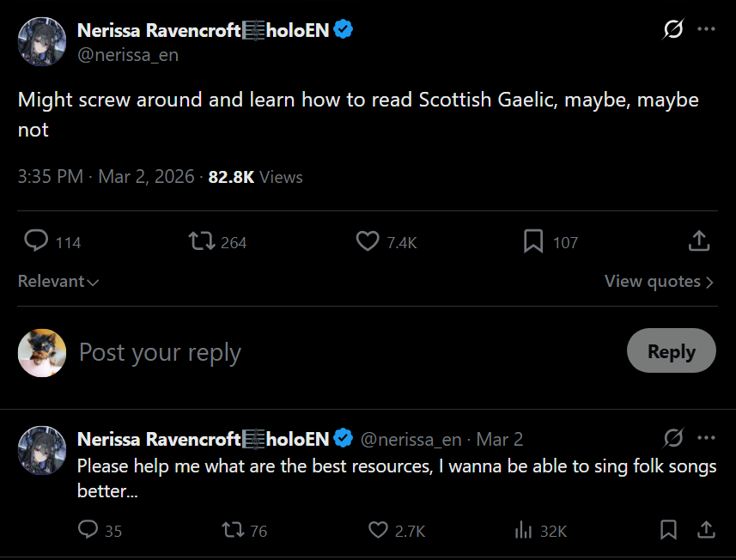Viewport: 736px width, 560px height.
Task: Click the Post your reply field
Action: pyautogui.click(x=347, y=352)
